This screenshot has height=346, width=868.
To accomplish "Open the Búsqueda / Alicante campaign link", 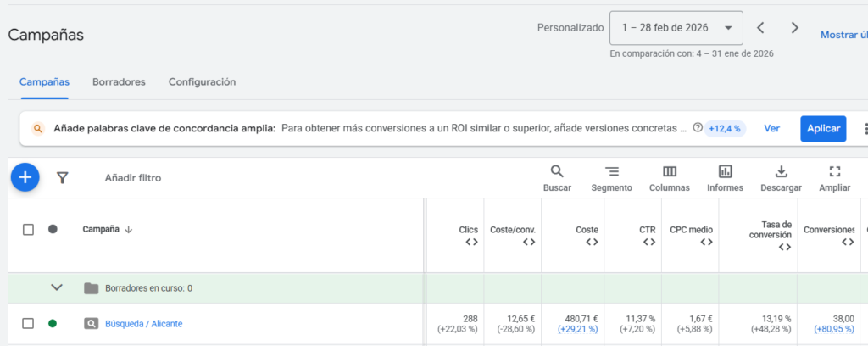I will click(x=143, y=324).
